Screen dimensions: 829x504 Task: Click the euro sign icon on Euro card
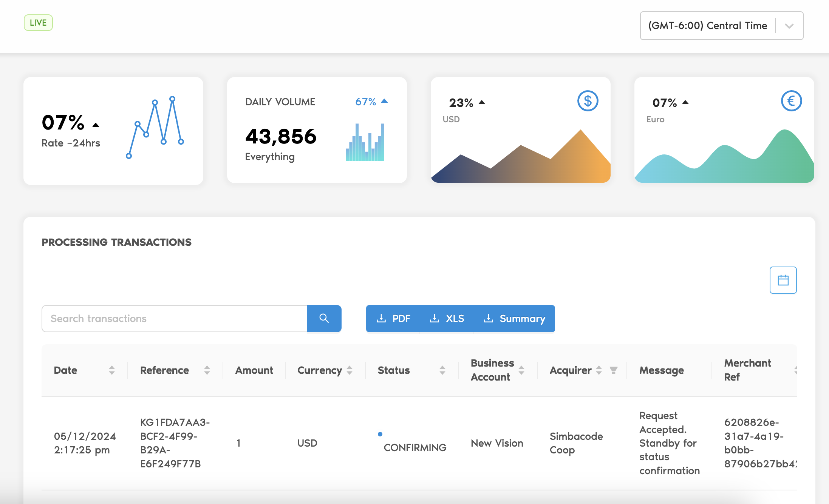point(791,101)
